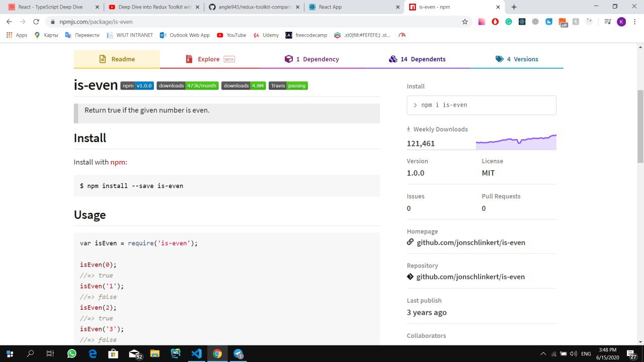This screenshot has height=362, width=644.
Task: Open WebStorm from the taskbar
Action: pos(176,353)
